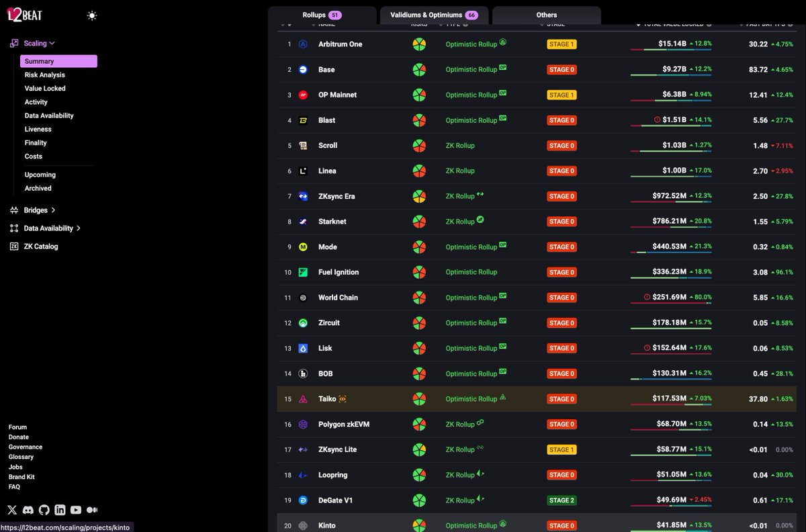
Task: Click the Blast project logo
Action: pyautogui.click(x=304, y=120)
